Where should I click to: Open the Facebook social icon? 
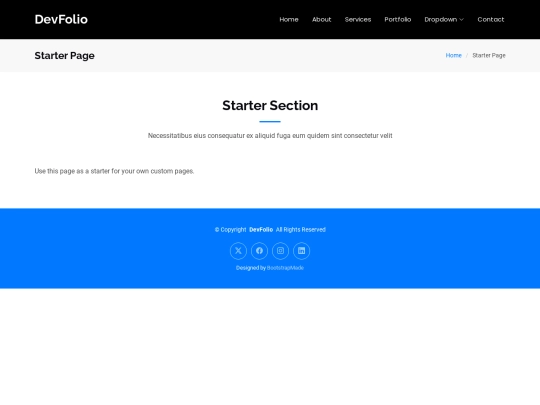pyautogui.click(x=259, y=251)
